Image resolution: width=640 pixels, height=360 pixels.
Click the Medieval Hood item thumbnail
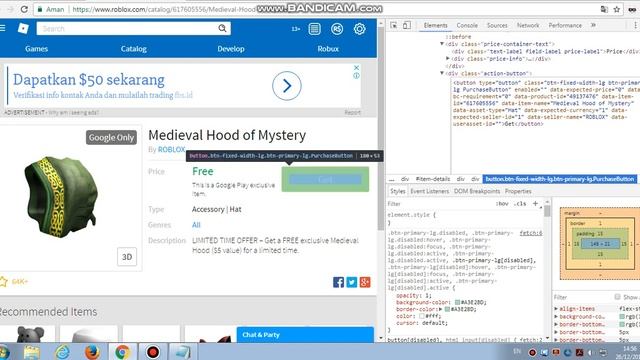point(61,197)
